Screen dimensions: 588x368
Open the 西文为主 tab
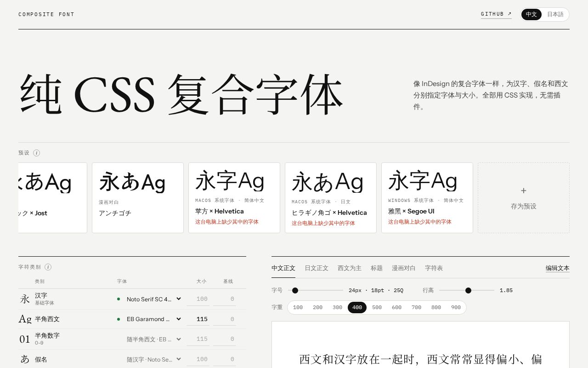click(350, 268)
